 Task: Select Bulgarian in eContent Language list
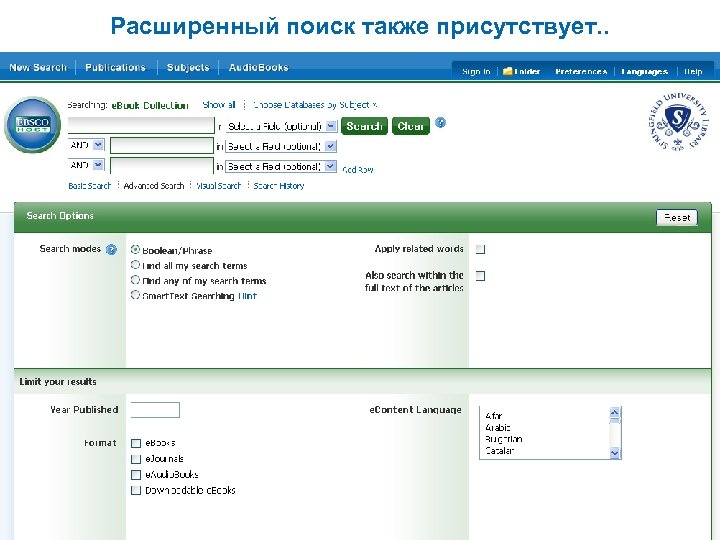(x=504, y=439)
